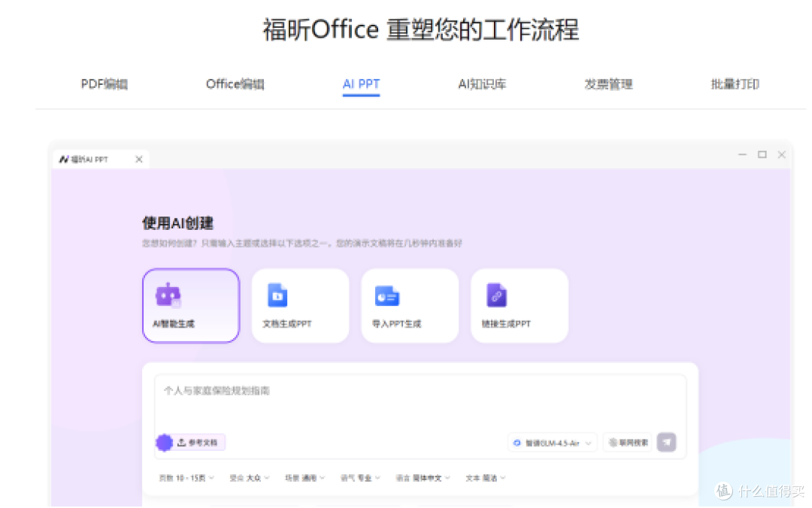Click the purple badge icon beside 参考文档

click(164, 443)
